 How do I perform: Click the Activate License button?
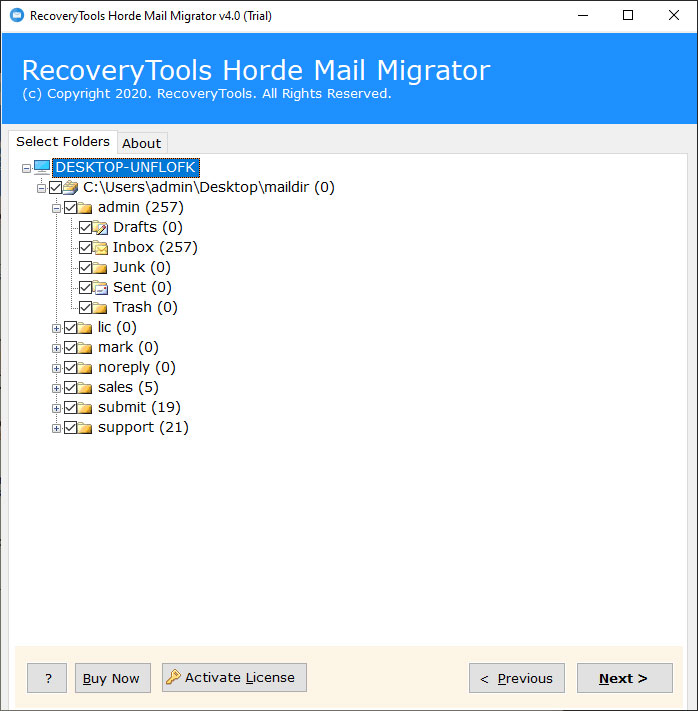pos(234,678)
